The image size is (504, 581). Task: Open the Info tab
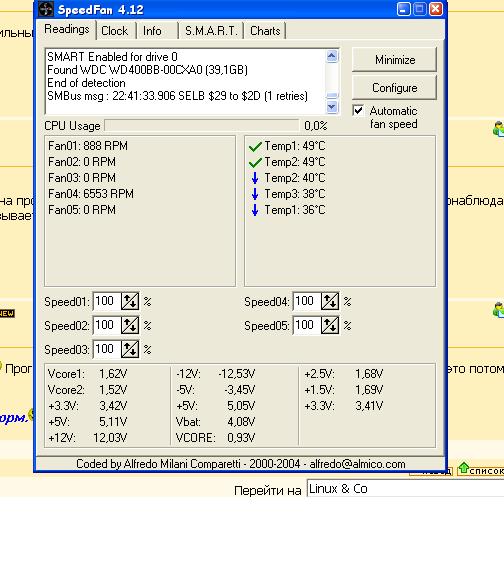[152, 31]
